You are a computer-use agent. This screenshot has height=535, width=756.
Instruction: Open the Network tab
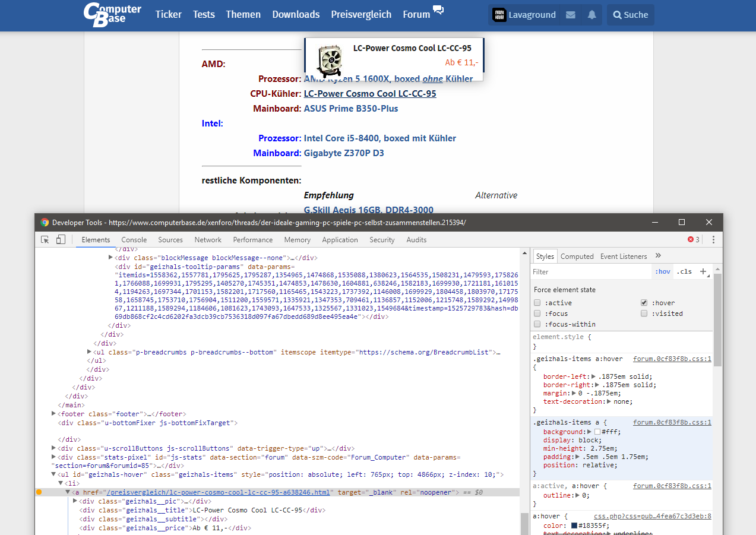pos(208,240)
